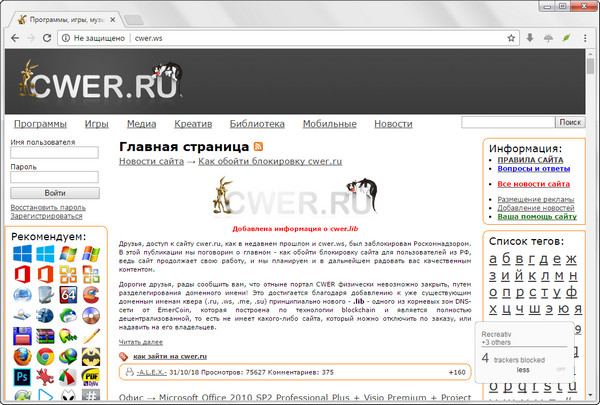This screenshot has width=600, height=405.
Task: Click the browser back arrow
Action: coord(12,39)
